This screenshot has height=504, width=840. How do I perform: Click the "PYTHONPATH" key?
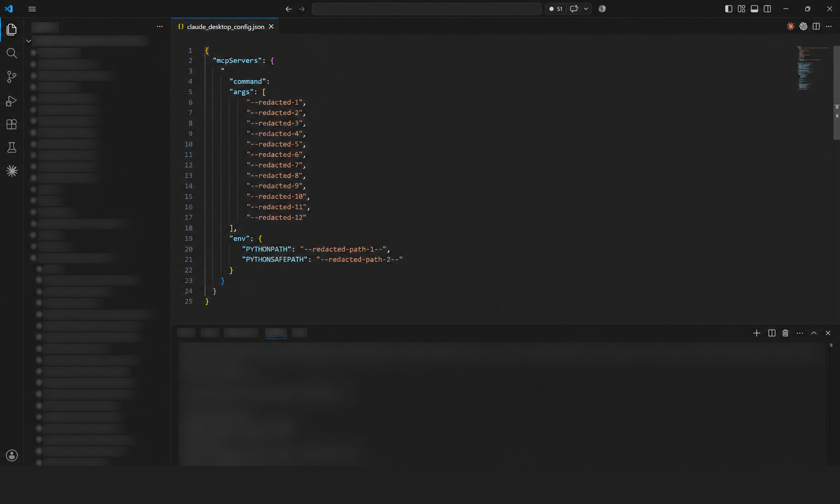pyautogui.click(x=266, y=249)
